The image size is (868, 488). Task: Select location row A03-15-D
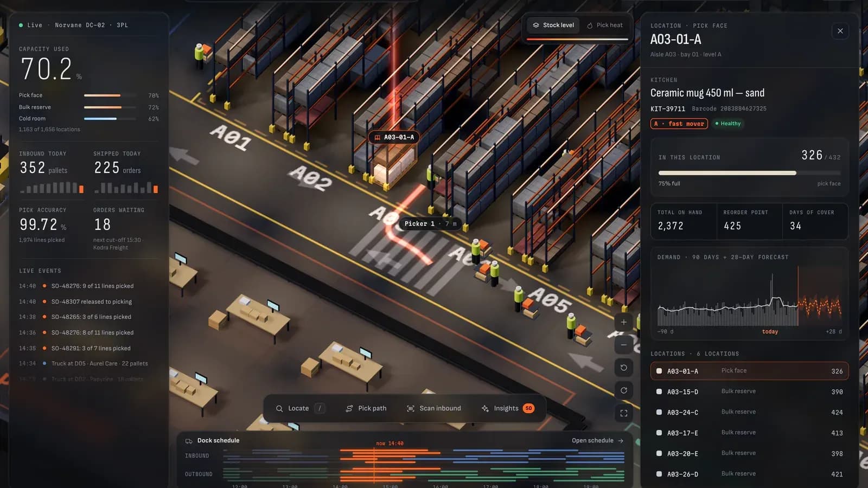click(x=749, y=391)
